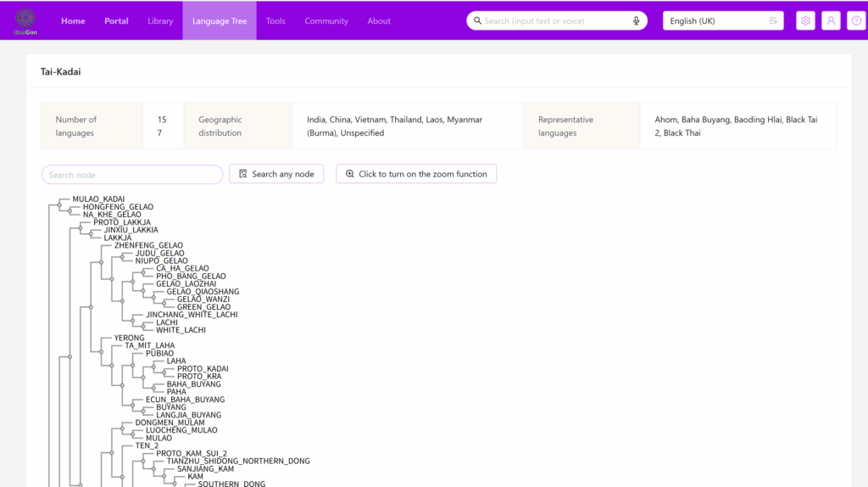
Task: Navigate to the Home tab
Action: [x=73, y=21]
